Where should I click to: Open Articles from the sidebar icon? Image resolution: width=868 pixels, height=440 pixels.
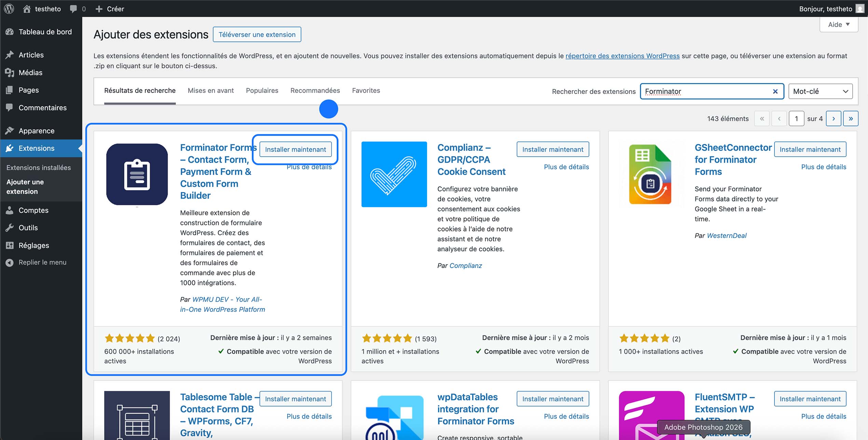point(10,55)
